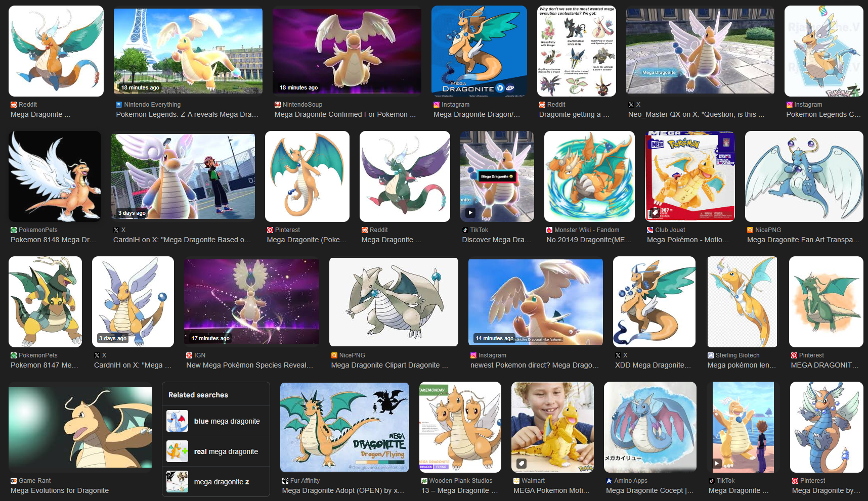Open the 'MEGA DRAGONITE' blue poster thumbnail
Screen dimensions: 868x501
coord(479,51)
